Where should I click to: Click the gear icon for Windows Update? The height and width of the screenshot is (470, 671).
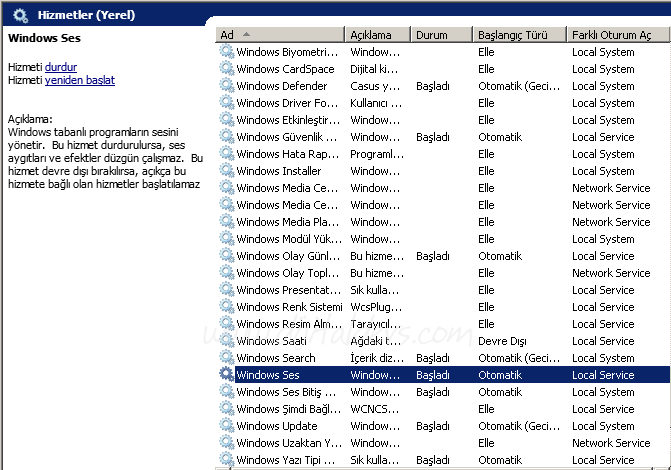click(x=227, y=426)
